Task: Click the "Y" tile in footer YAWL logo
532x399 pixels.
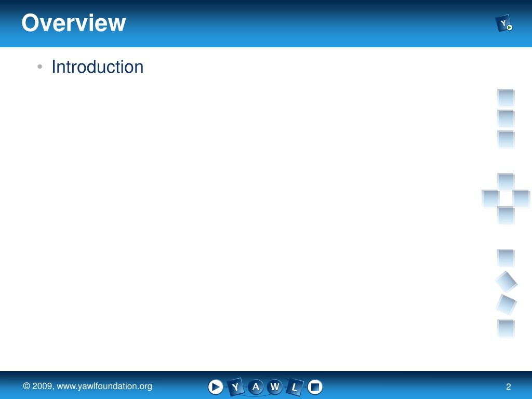Action: pyautogui.click(x=235, y=387)
